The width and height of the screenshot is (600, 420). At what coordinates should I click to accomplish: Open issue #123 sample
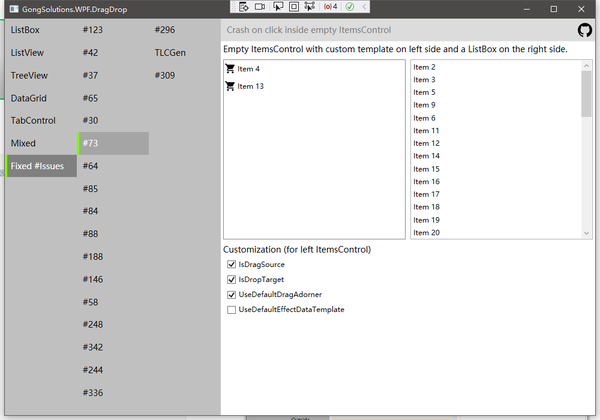click(113, 30)
